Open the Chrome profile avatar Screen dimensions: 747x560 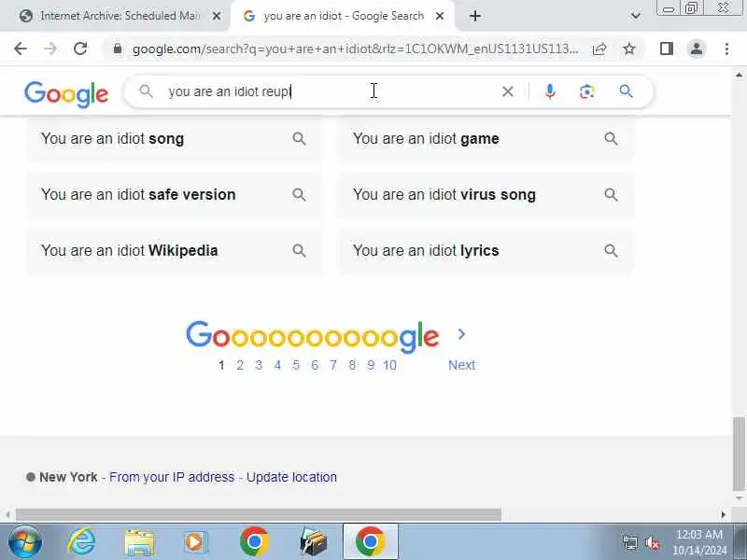click(x=696, y=49)
